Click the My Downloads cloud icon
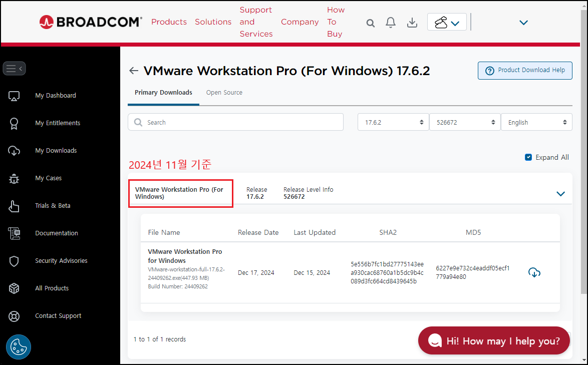Viewport: 588px width, 365px height. tap(14, 151)
